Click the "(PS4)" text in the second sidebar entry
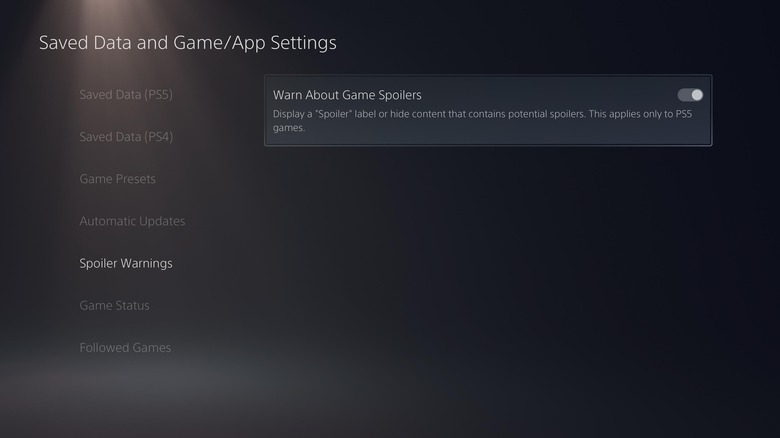This screenshot has height=438, width=780. [x=159, y=137]
